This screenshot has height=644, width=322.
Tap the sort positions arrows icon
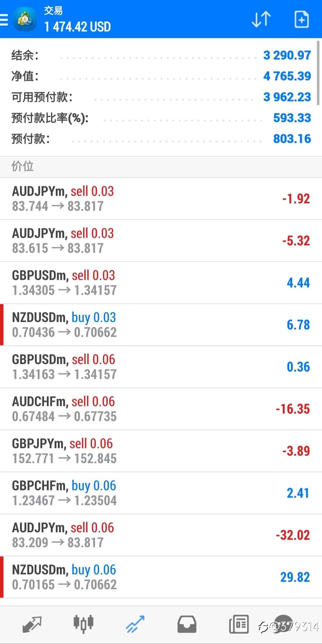coord(261,20)
